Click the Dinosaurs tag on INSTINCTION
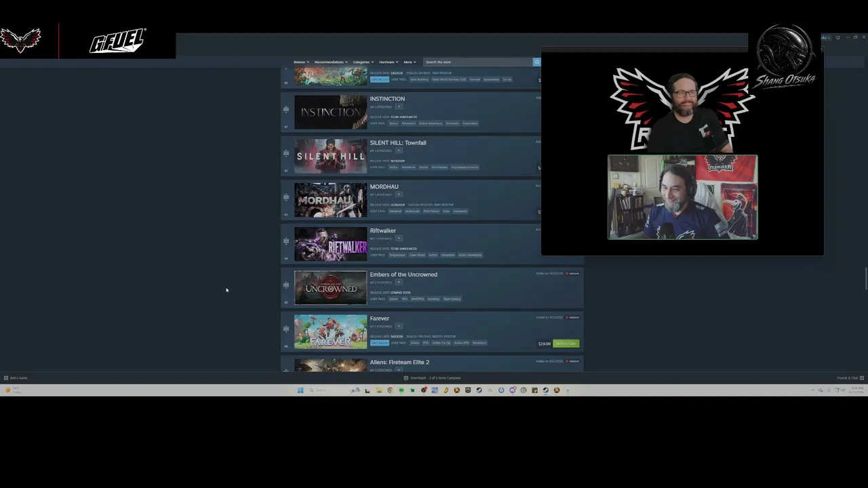This screenshot has height=488, width=868. point(452,123)
